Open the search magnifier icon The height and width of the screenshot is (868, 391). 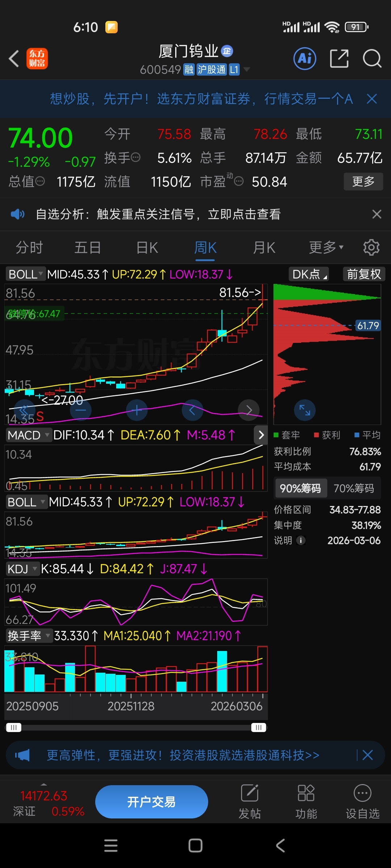click(x=372, y=58)
